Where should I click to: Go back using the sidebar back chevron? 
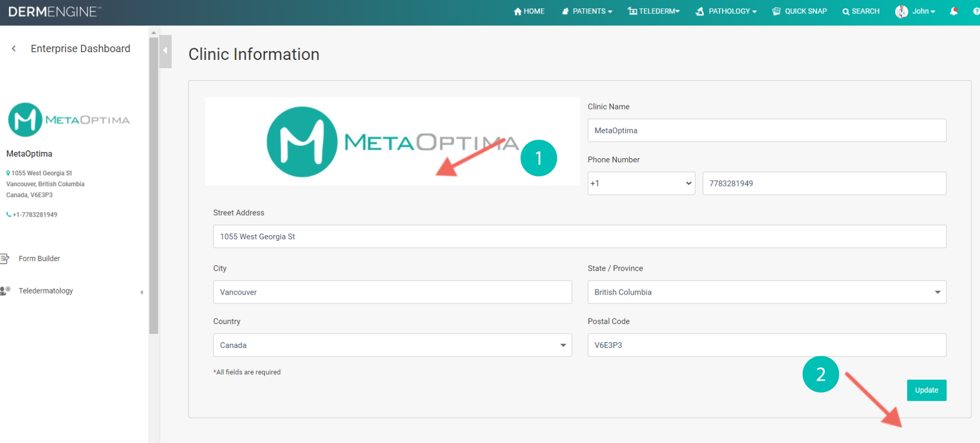[x=14, y=49]
